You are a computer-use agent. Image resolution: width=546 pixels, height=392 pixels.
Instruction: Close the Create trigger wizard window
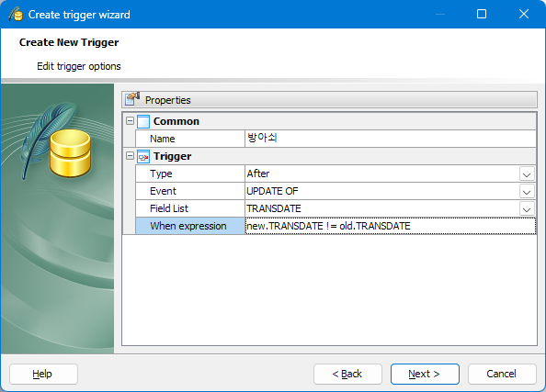coord(524,14)
